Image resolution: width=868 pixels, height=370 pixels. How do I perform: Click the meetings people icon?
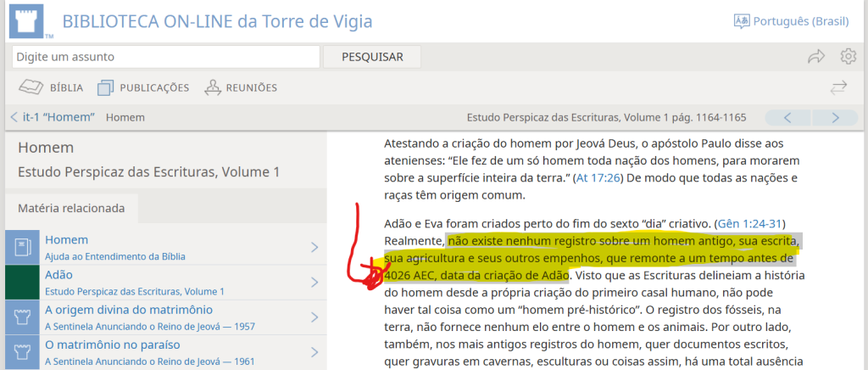pos(212,87)
